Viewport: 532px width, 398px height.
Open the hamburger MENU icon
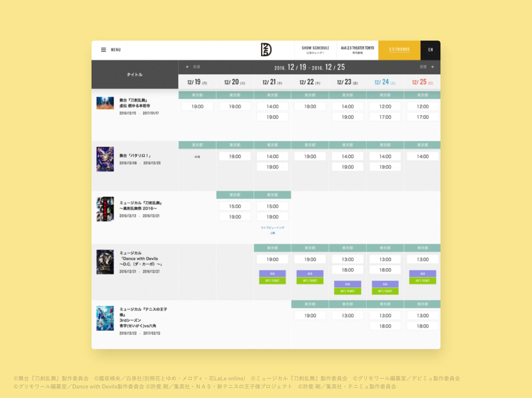point(103,50)
